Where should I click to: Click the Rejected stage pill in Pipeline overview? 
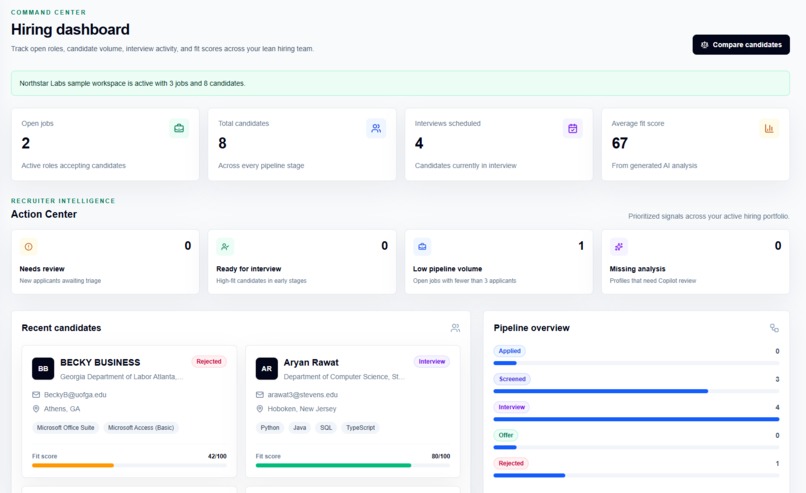[511, 463]
